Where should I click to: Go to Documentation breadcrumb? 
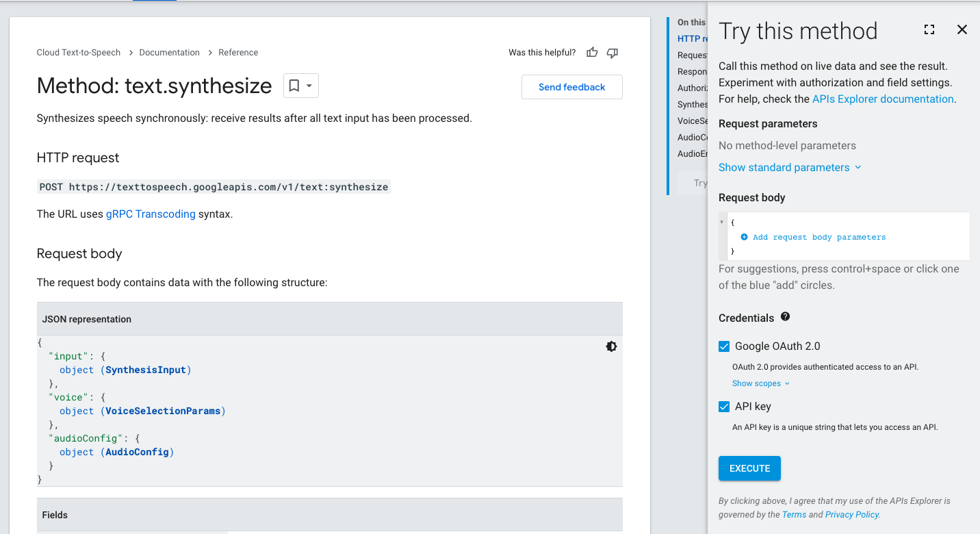tap(170, 53)
